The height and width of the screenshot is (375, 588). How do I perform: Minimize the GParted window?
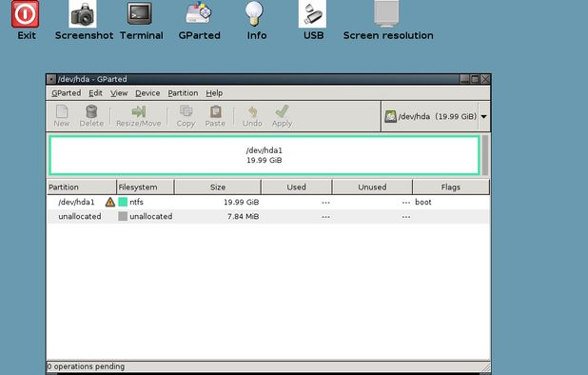pos(464,79)
